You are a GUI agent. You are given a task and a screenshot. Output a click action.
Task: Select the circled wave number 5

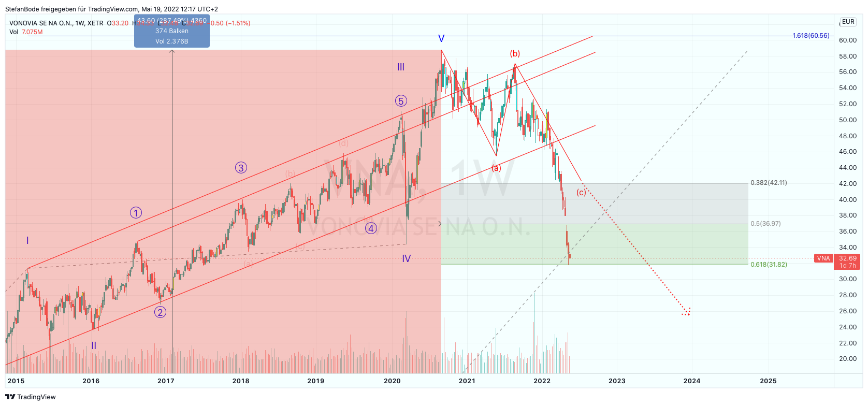[401, 101]
